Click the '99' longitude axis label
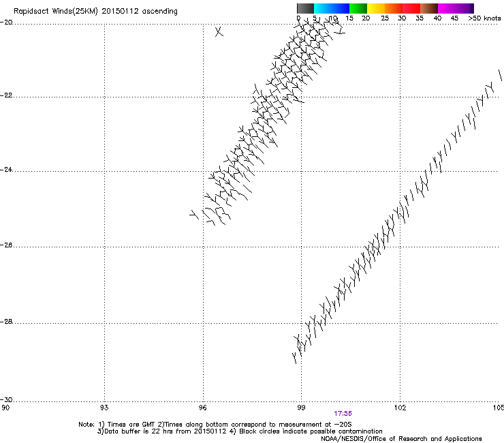Image resolution: width=504 pixels, height=443 pixels. coord(301,408)
